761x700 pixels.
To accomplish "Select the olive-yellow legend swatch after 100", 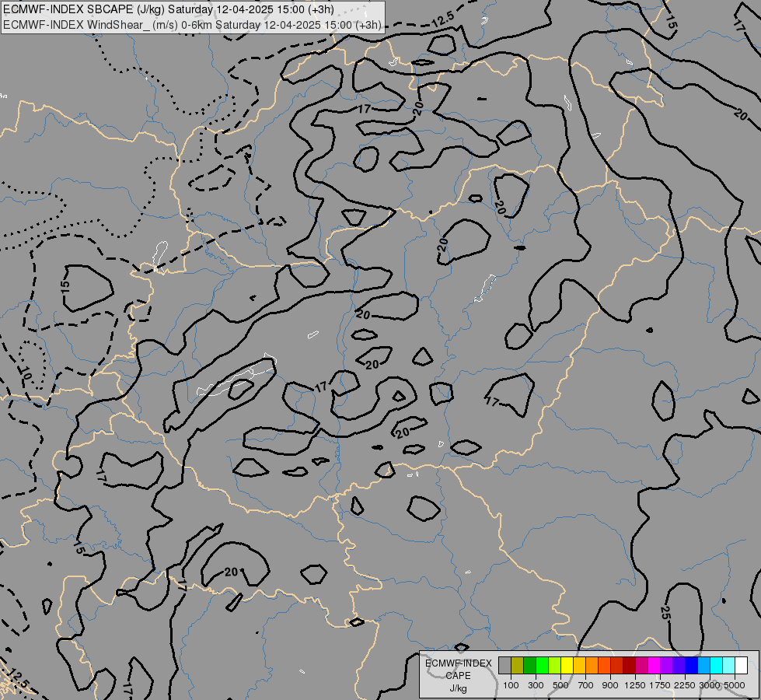I will pyautogui.click(x=518, y=665).
